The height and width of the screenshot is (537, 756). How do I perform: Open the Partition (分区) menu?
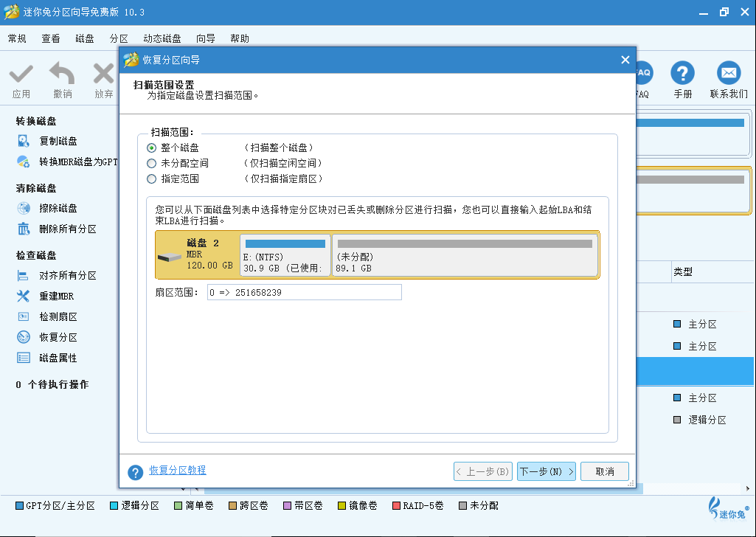119,38
